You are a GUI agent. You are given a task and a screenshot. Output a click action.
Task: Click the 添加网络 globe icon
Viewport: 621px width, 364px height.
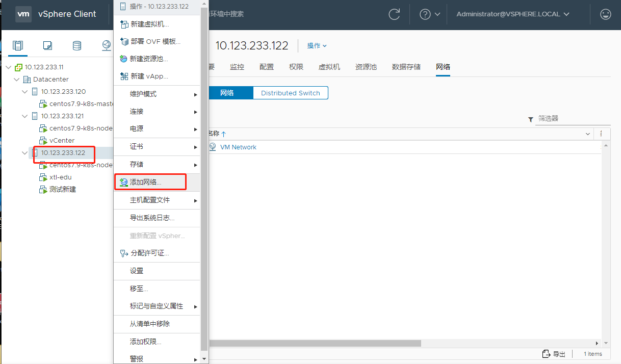tap(124, 182)
